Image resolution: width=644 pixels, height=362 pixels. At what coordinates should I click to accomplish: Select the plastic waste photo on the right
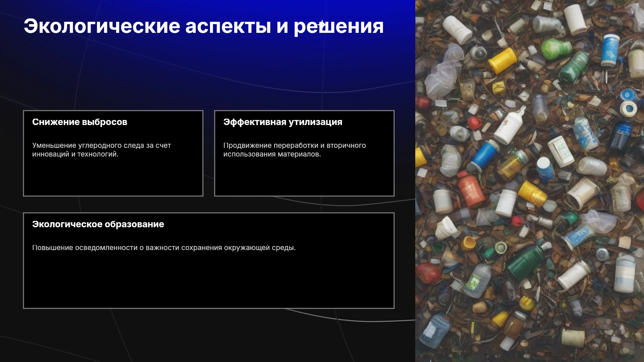click(530, 181)
